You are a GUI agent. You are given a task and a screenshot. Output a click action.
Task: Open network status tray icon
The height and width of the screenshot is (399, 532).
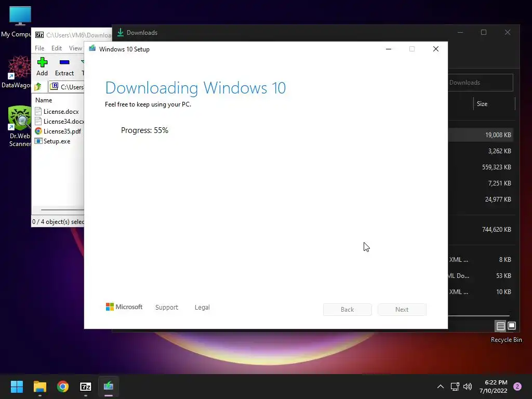coord(455,387)
